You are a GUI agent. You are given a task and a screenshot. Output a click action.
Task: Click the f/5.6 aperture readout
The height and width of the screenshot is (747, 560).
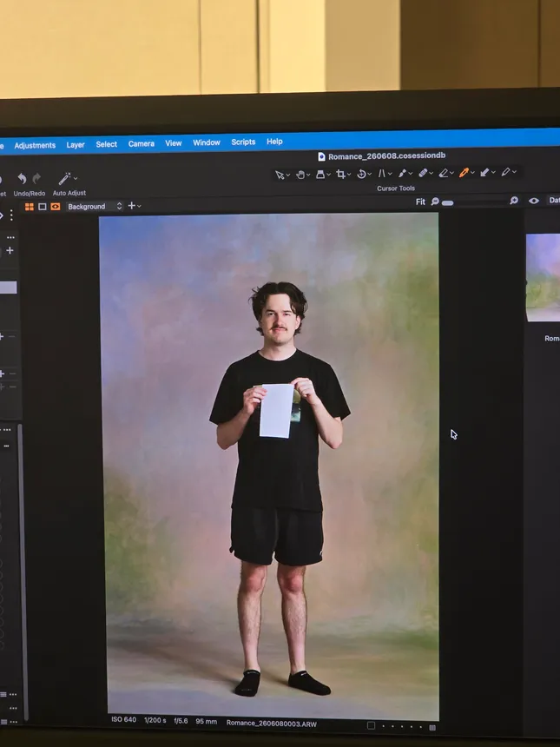[181, 721]
